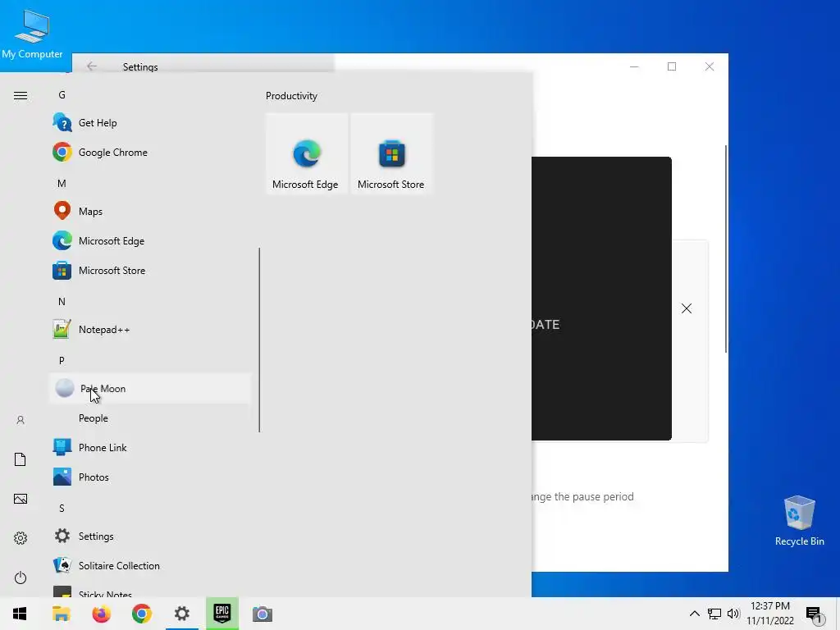Image resolution: width=840 pixels, height=630 pixels.
Task: Open Microsoft Store from the app list
Action: pyautogui.click(x=150, y=271)
